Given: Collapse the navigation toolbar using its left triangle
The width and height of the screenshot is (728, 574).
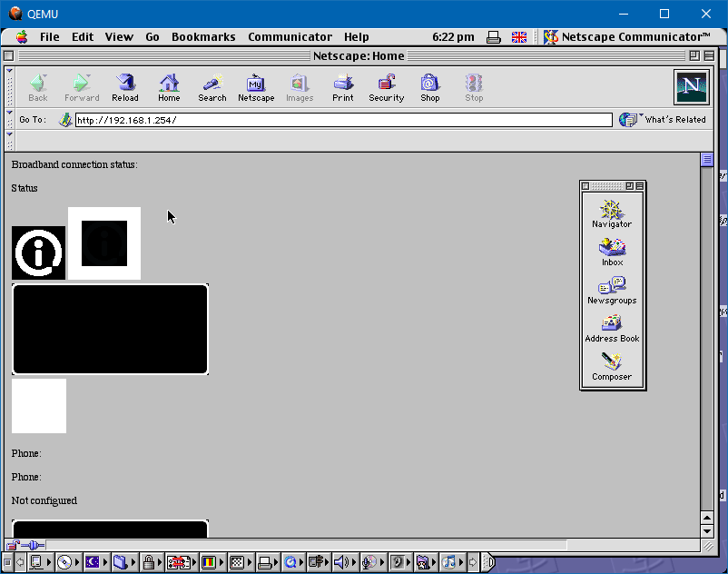Looking at the screenshot, I should (10, 70).
